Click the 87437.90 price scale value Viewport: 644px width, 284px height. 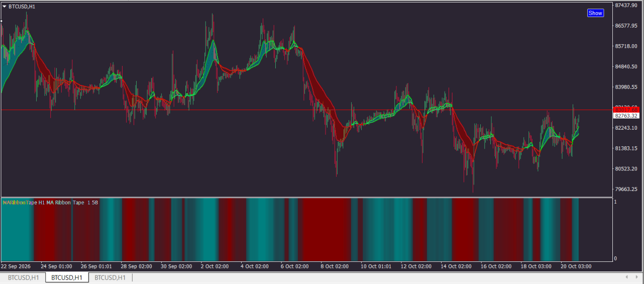[x=626, y=5]
